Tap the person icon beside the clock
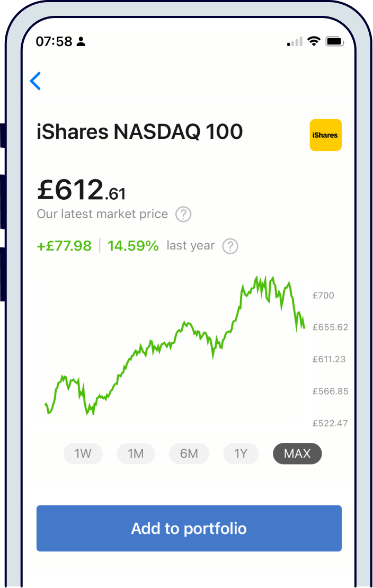Image resolution: width=373 pixels, height=588 pixels. [x=81, y=42]
